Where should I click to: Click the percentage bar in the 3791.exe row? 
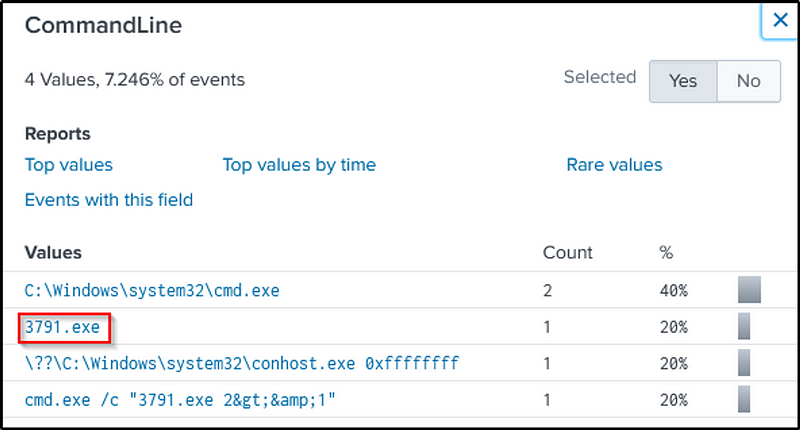743,326
